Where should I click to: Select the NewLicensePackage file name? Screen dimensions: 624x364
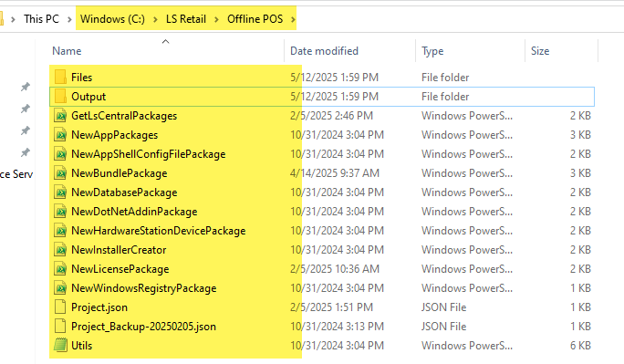[120, 269]
